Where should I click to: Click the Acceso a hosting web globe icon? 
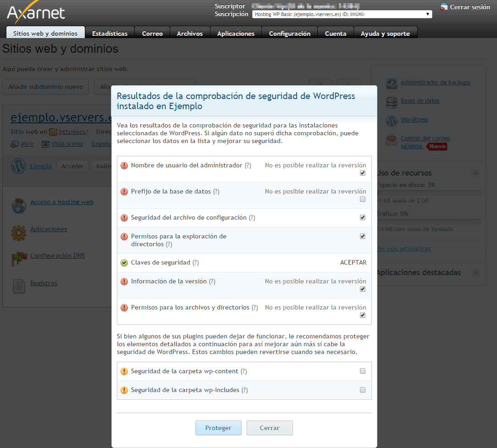click(x=19, y=205)
